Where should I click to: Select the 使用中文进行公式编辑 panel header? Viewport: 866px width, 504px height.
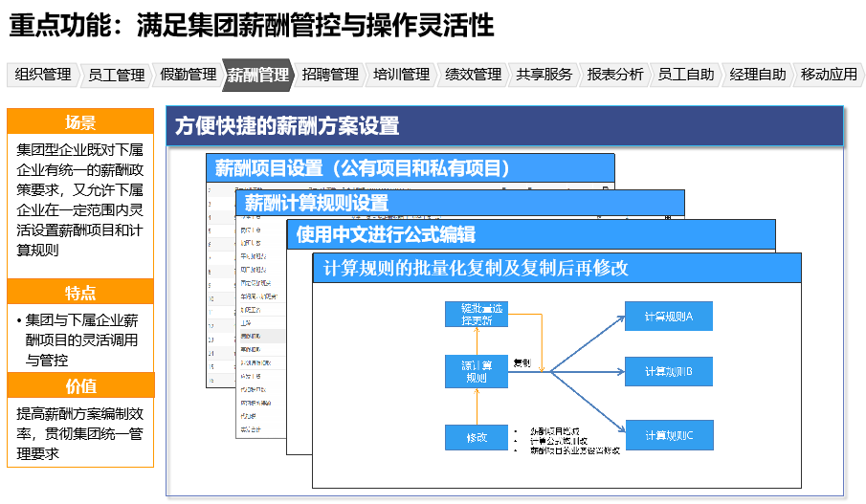point(531,234)
